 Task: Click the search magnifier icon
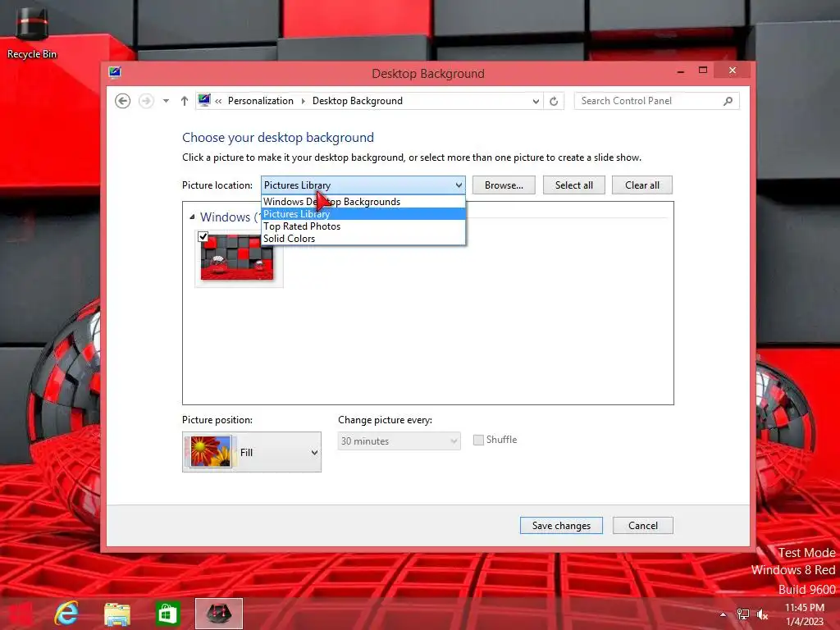pyautogui.click(x=728, y=101)
